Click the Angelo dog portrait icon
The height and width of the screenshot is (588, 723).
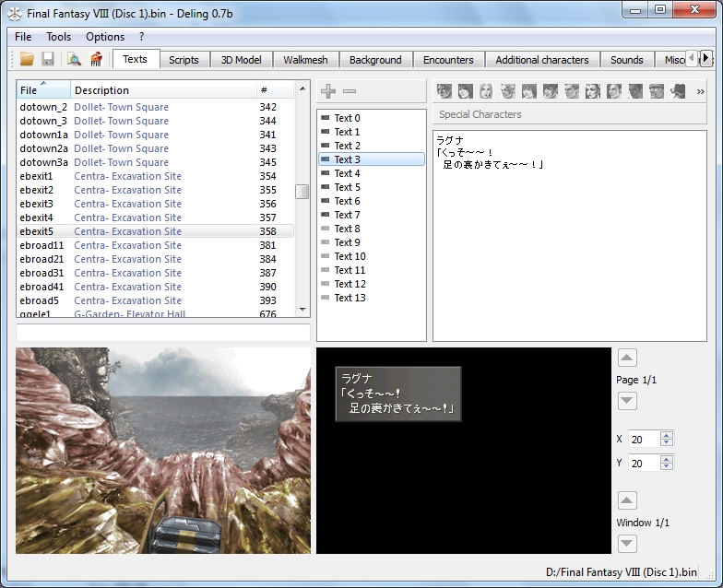[677, 91]
